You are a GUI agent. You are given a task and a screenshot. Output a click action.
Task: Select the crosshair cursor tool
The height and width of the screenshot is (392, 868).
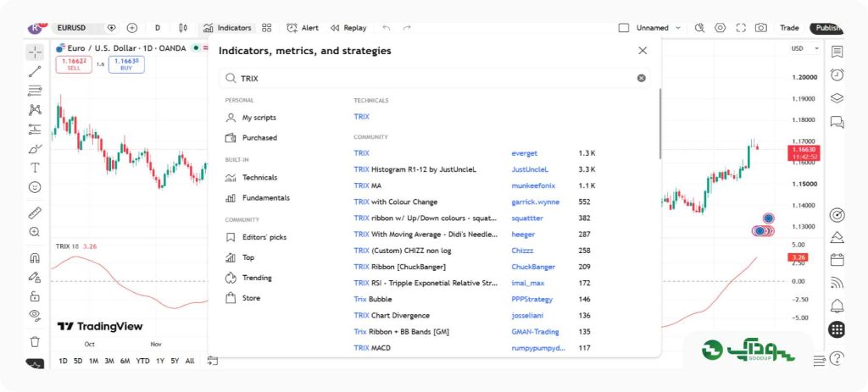[35, 52]
